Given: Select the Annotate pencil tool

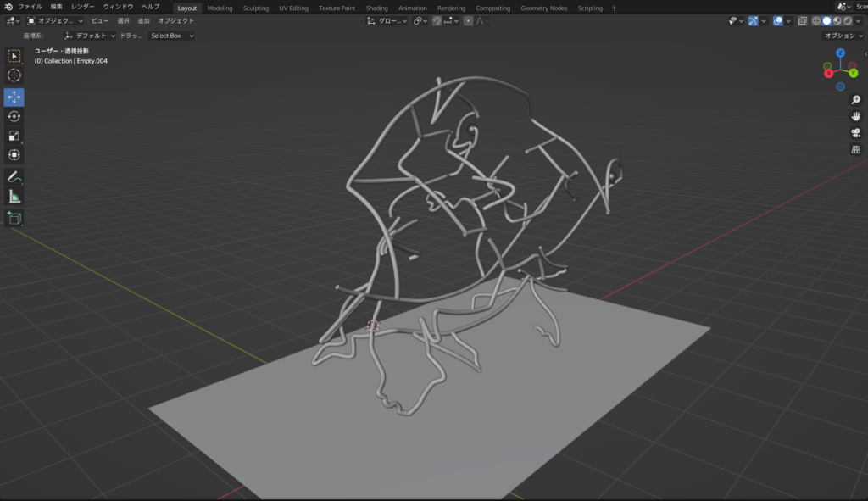Looking at the screenshot, I should pyautogui.click(x=14, y=177).
